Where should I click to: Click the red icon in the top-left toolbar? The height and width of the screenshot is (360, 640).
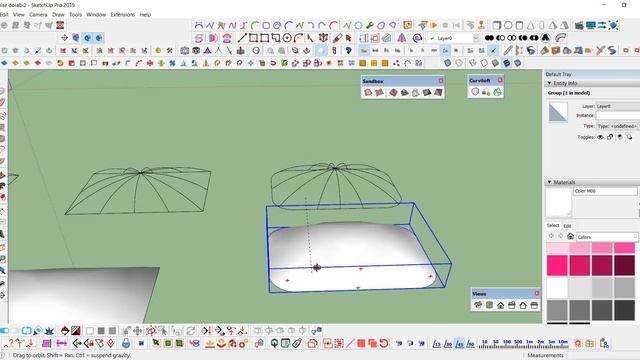click(x=60, y=25)
